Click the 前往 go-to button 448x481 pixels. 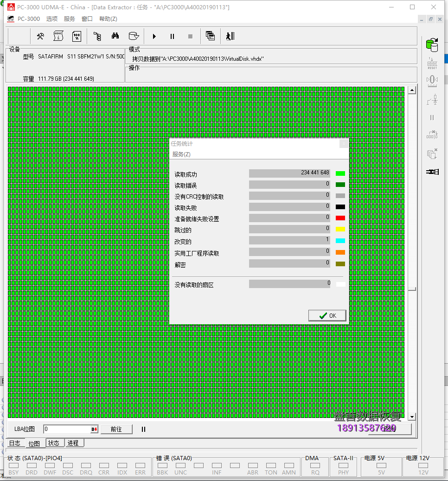pyautogui.click(x=116, y=430)
